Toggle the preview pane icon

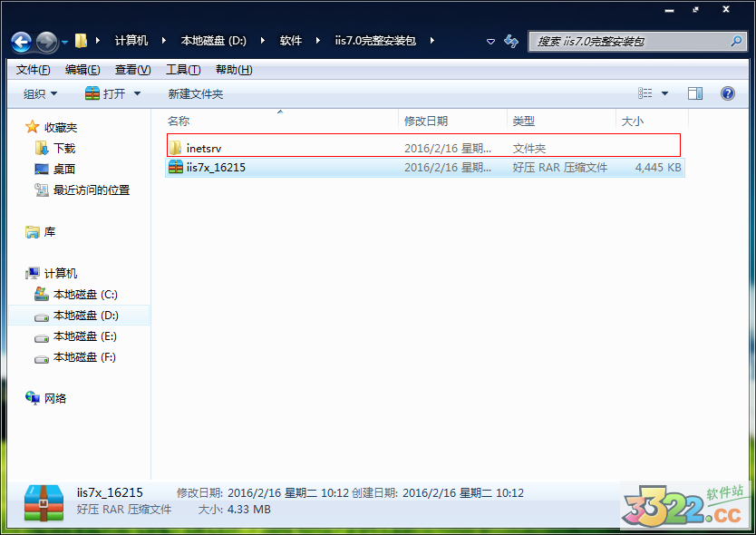click(x=694, y=93)
